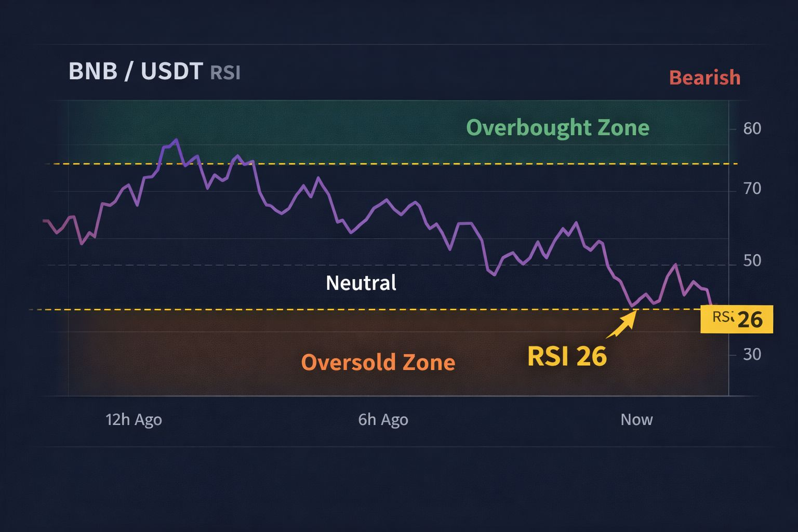Viewport: 798px width, 532px height.
Task: Click the Overbought Zone label
Action: 557,128
